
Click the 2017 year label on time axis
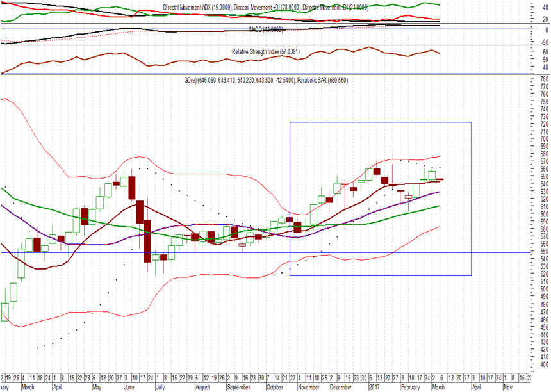coord(374,388)
